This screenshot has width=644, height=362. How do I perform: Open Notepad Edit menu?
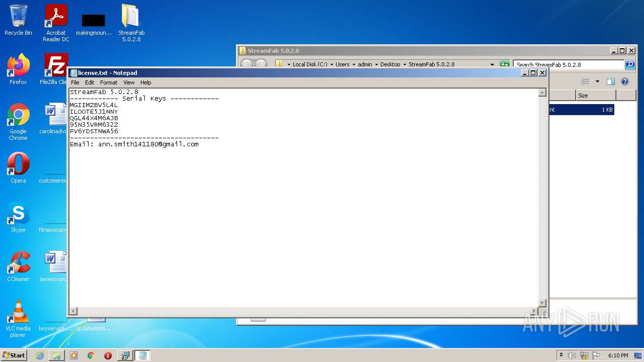click(x=90, y=82)
